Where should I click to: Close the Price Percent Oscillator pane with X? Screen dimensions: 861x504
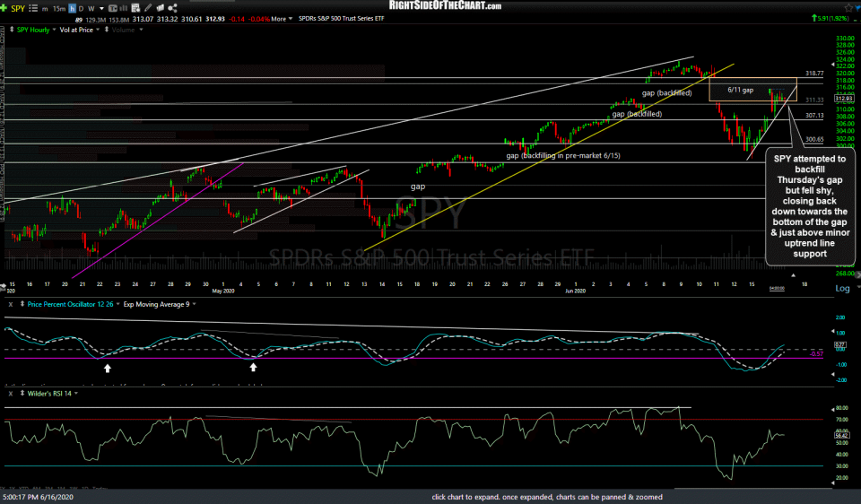click(11, 304)
